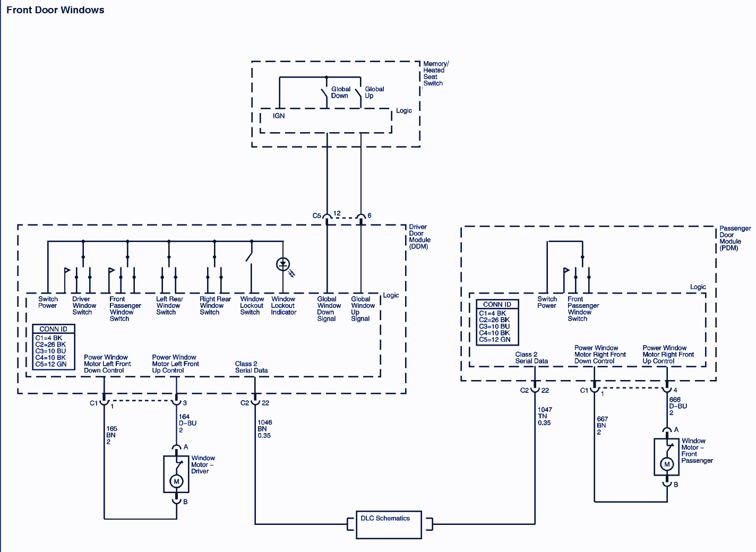
Task: Open the DLC Schematics reference box
Action: tap(389, 524)
